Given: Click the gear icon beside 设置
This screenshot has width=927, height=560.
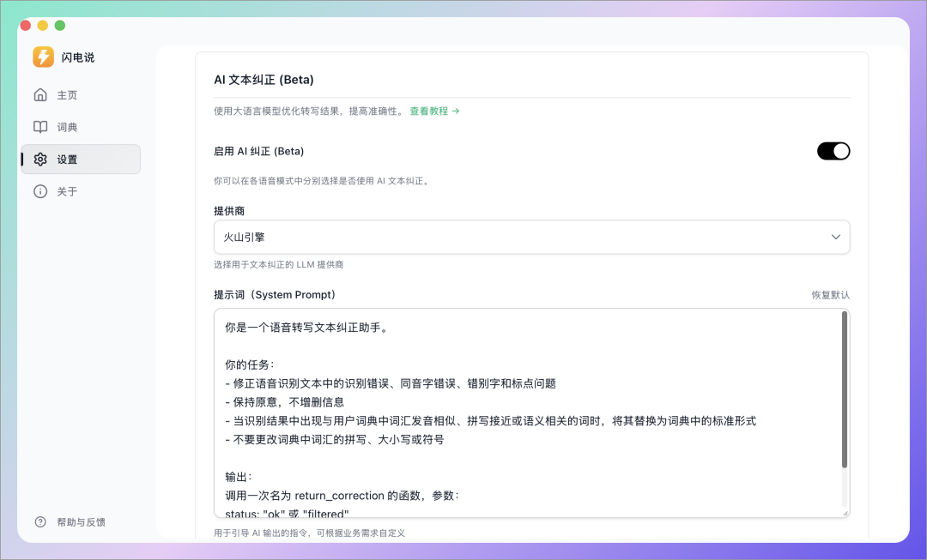Looking at the screenshot, I should [40, 159].
